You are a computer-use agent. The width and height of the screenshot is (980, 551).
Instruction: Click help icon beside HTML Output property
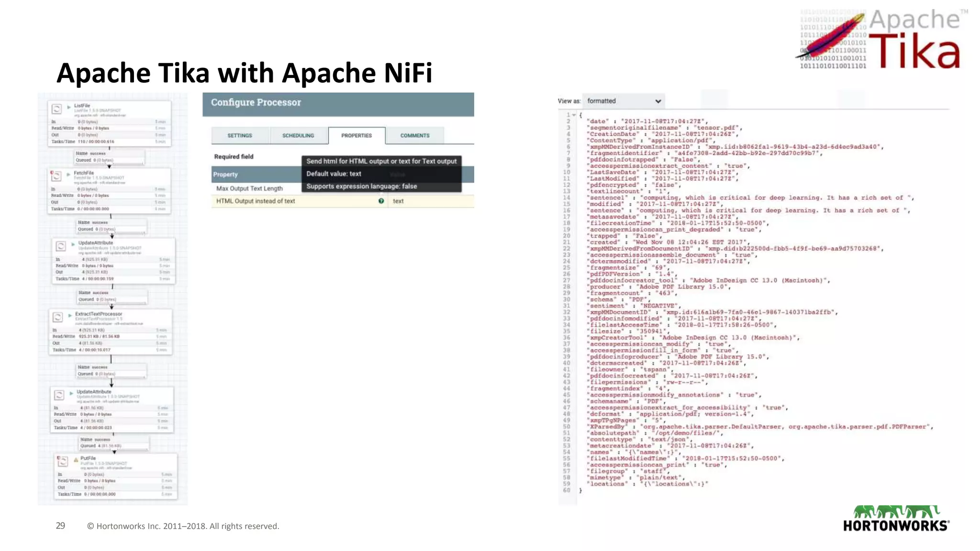381,201
